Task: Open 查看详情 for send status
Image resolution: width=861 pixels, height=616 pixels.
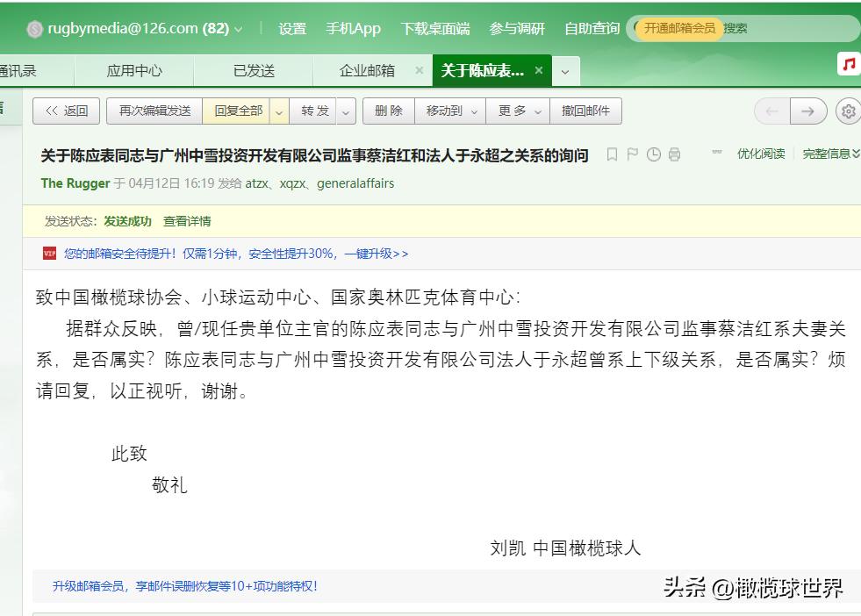Action: (187, 221)
